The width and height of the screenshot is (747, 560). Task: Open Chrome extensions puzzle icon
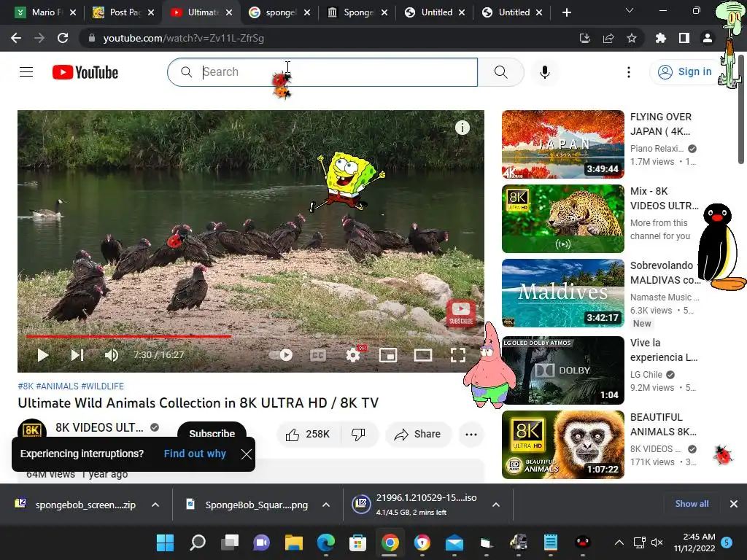[x=661, y=38]
